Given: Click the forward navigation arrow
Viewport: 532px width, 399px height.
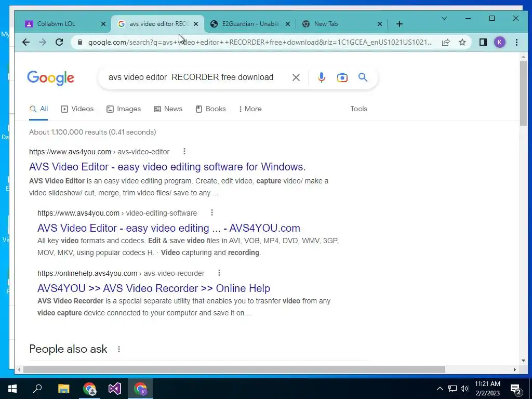Looking at the screenshot, I should (43, 42).
